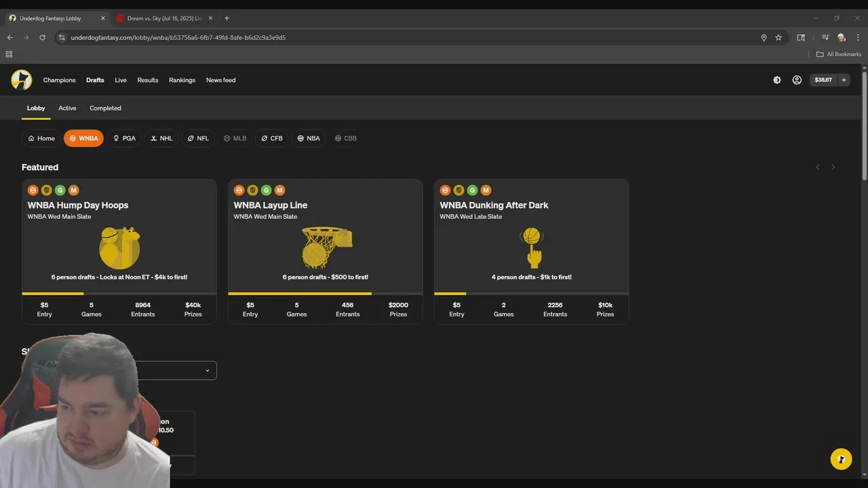Click the M badge on Layup Line card
This screenshot has height=488, width=868.
click(x=279, y=190)
